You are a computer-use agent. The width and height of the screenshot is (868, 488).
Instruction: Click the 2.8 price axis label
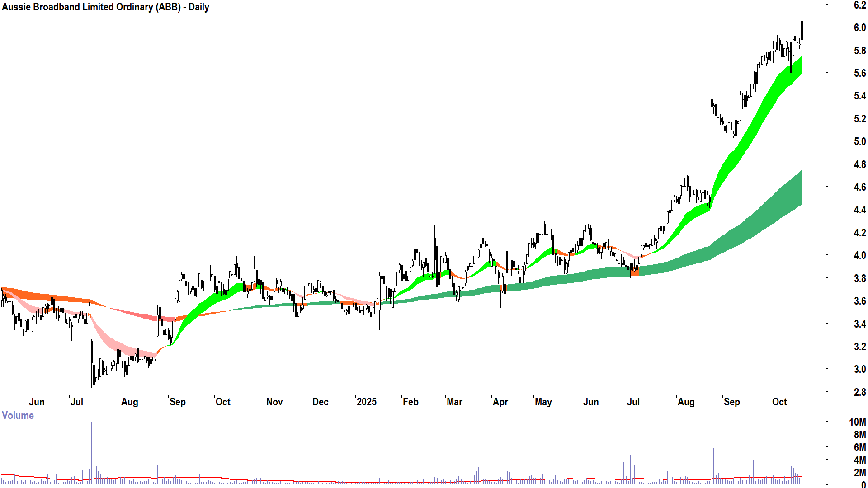(859, 392)
